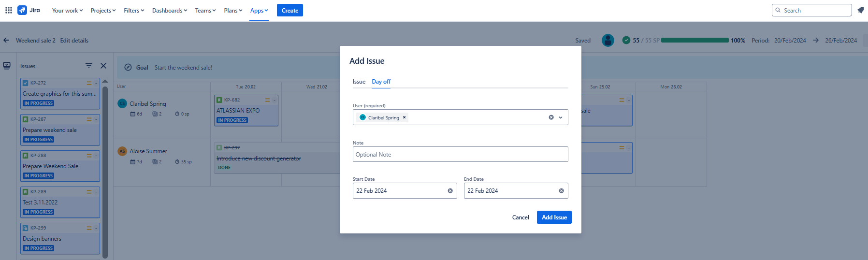Image resolution: width=868 pixels, height=260 pixels.
Task: Click the Create button
Action: tap(290, 10)
